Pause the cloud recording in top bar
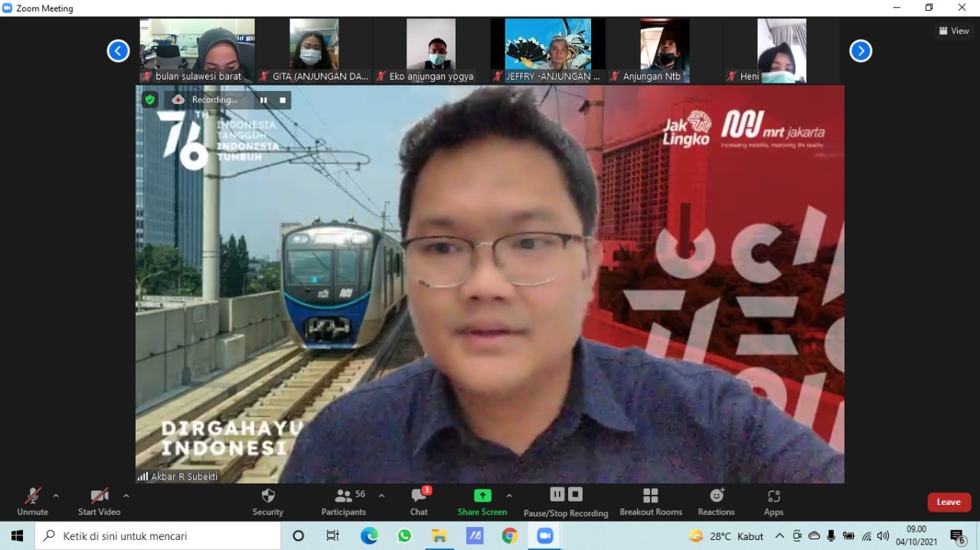Screen dimensions: 980x550 (263, 100)
